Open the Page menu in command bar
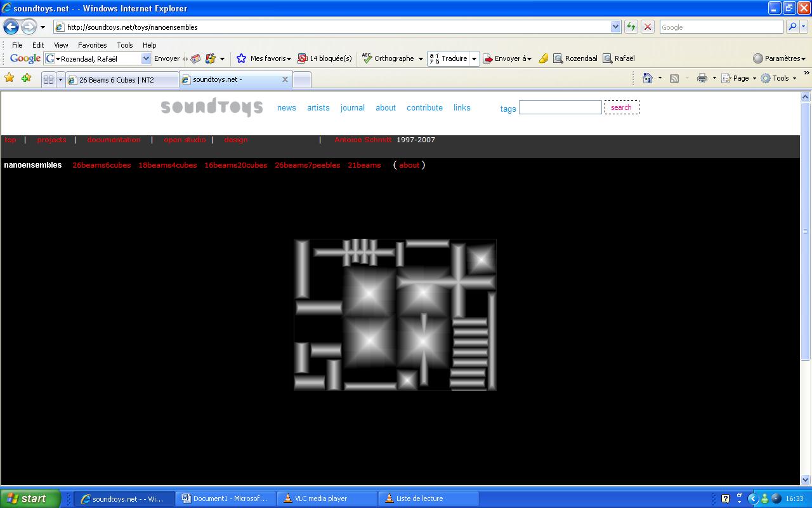Image resolution: width=812 pixels, height=508 pixels. click(x=739, y=78)
